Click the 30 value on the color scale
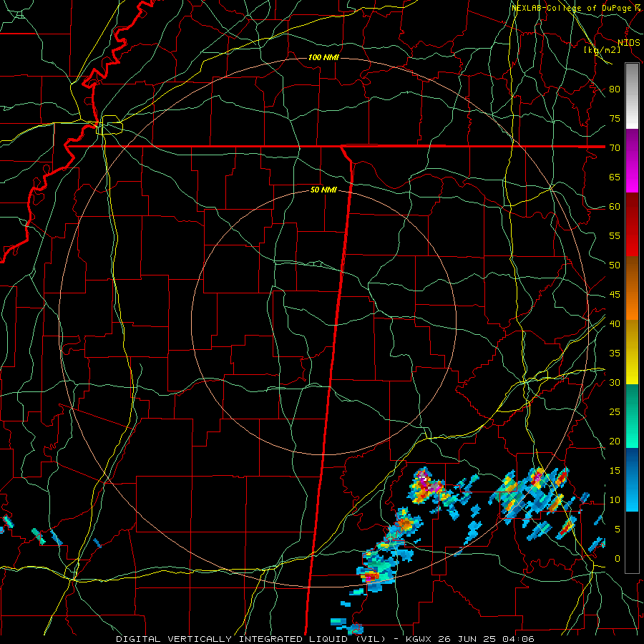Screen dimensions: 644x644 (615, 382)
